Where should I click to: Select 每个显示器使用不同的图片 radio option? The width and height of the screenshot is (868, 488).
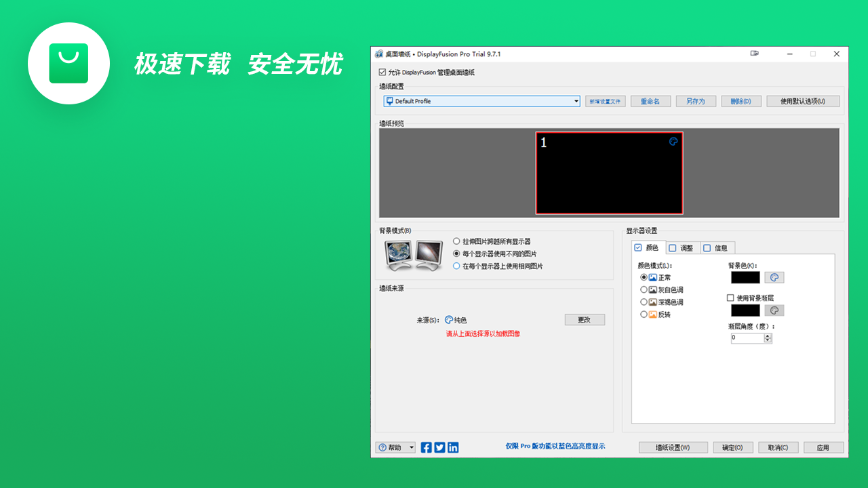pos(456,253)
